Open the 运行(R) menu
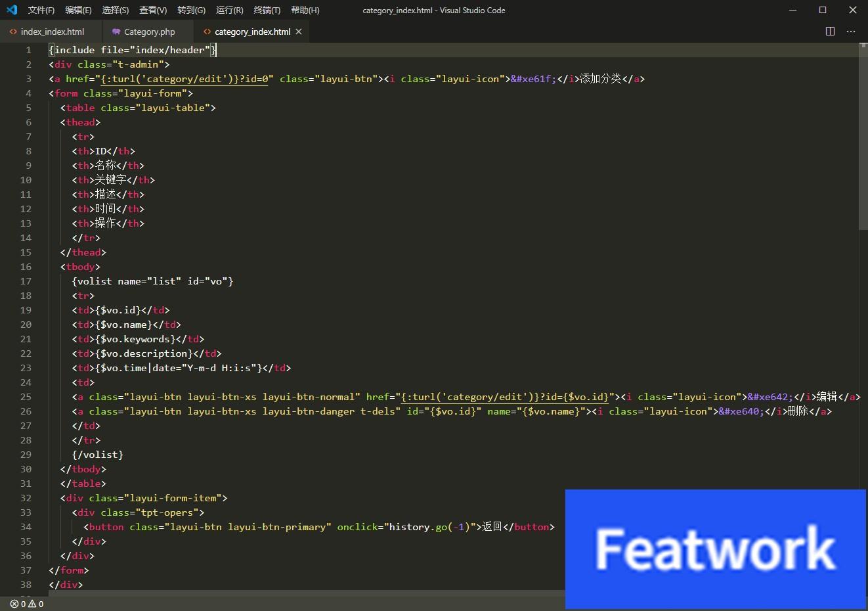868x611 pixels. pos(229,10)
